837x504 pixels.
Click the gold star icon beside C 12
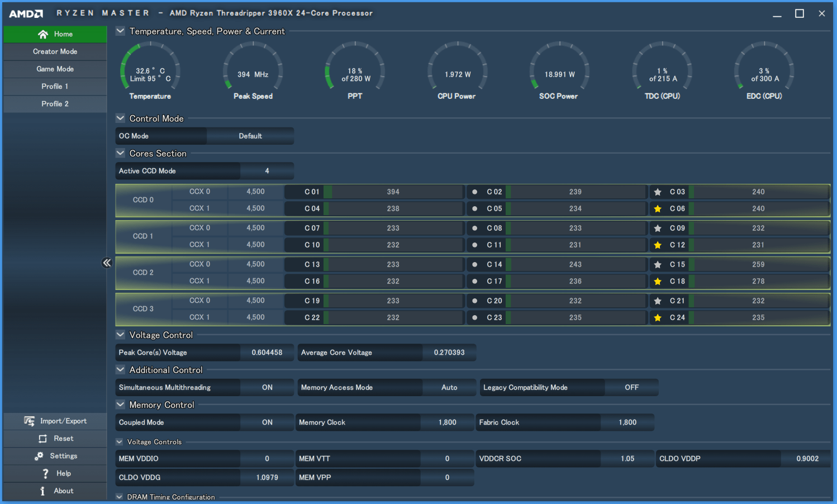(658, 245)
